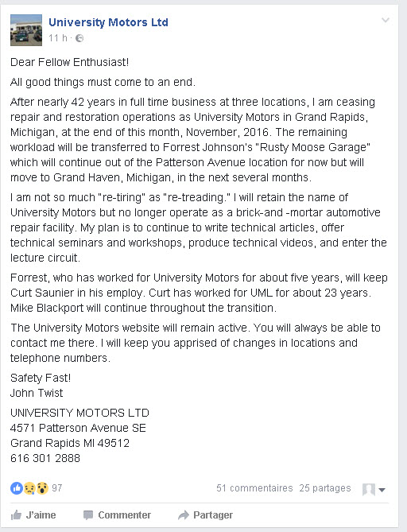Click the blue thumbs-up Like reaction icon
This screenshot has height=532, width=407.
(16, 488)
